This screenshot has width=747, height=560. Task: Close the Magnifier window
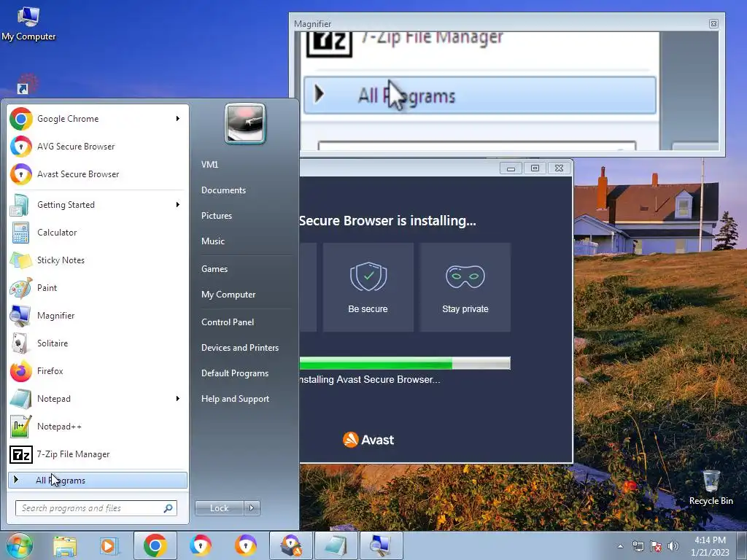[713, 24]
